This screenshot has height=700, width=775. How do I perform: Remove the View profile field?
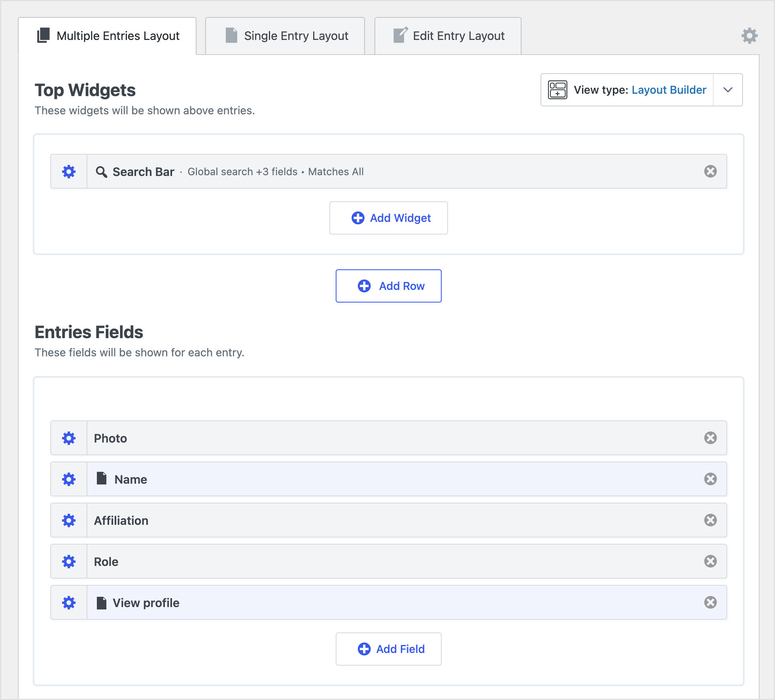[x=711, y=602]
